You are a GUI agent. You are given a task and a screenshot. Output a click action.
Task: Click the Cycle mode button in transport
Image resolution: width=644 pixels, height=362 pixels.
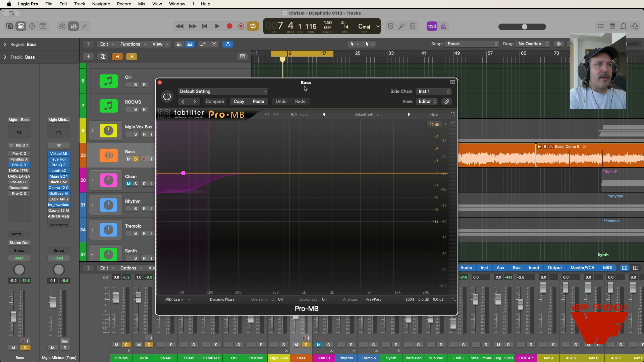pyautogui.click(x=253, y=26)
